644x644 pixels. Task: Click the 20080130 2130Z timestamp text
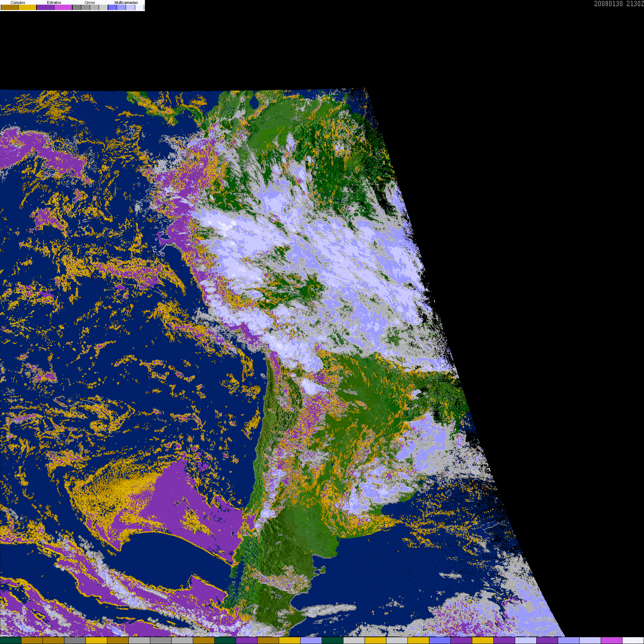pos(619,4)
